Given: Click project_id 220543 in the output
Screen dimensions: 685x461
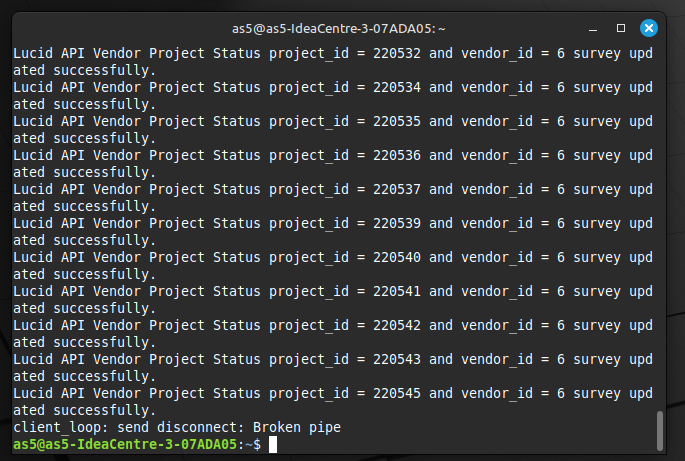Looking at the screenshot, I should coord(397,360).
